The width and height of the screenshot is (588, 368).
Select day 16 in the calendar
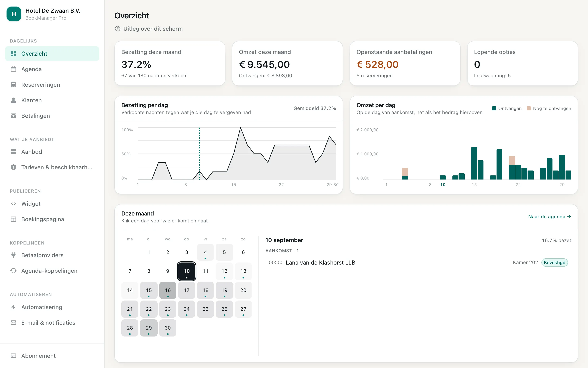(168, 290)
